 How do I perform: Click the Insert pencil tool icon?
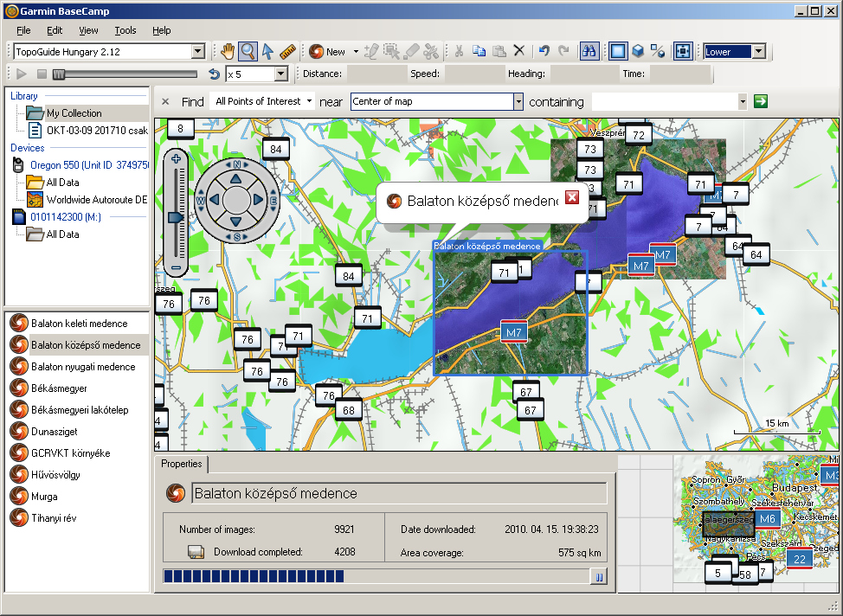371,52
